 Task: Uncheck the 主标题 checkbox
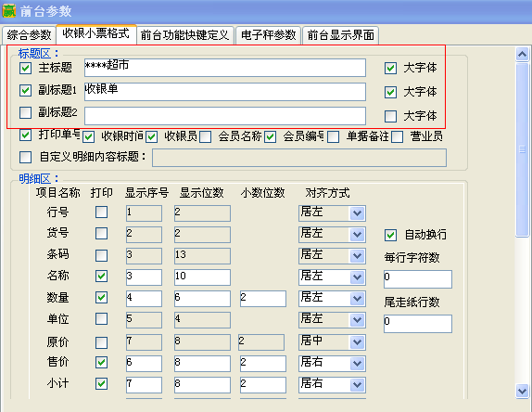pos(25,68)
